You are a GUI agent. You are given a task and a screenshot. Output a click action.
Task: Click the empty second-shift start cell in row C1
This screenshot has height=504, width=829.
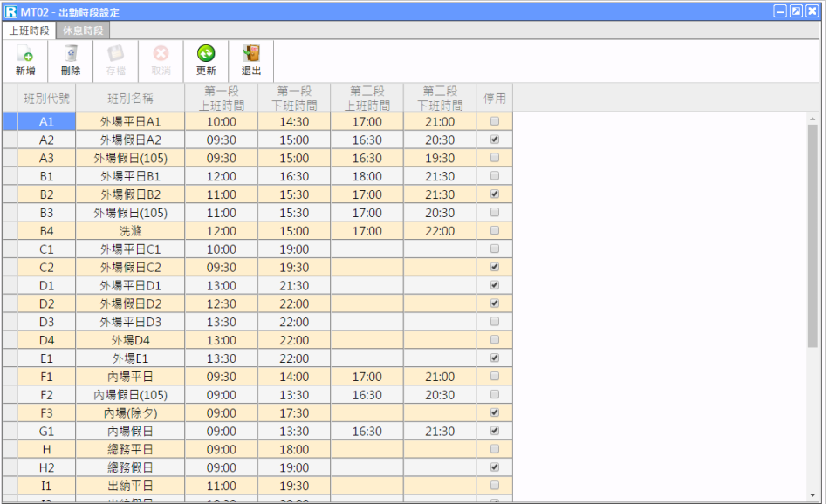tap(367, 249)
